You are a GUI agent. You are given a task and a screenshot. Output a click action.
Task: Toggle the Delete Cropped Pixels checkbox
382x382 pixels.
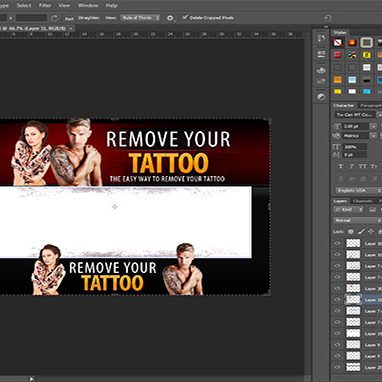(185, 17)
